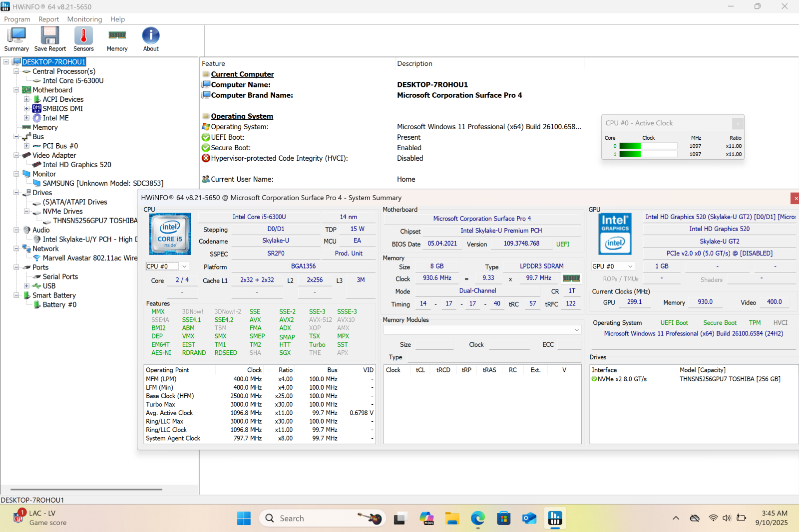This screenshot has width=799, height=532.
Task: Open the Report menu
Action: [x=48, y=19]
